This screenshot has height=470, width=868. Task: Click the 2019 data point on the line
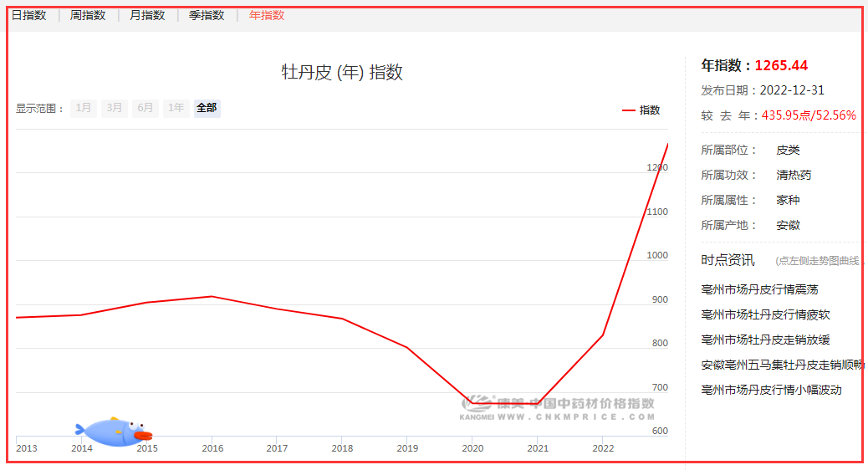point(407,348)
